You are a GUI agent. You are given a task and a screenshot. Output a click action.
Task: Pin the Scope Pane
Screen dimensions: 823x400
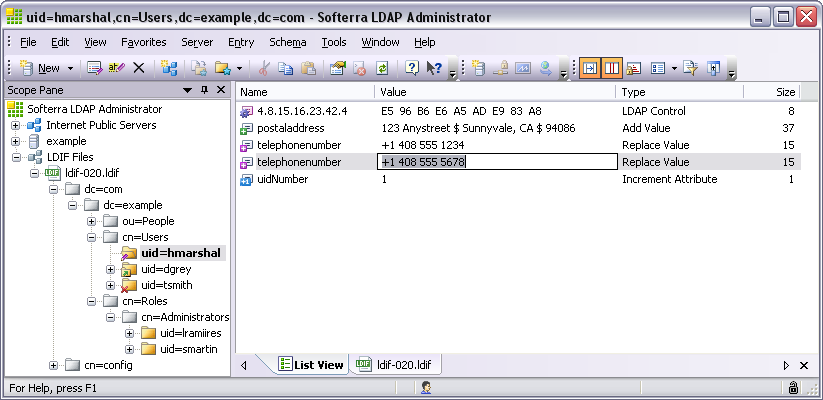tap(205, 90)
